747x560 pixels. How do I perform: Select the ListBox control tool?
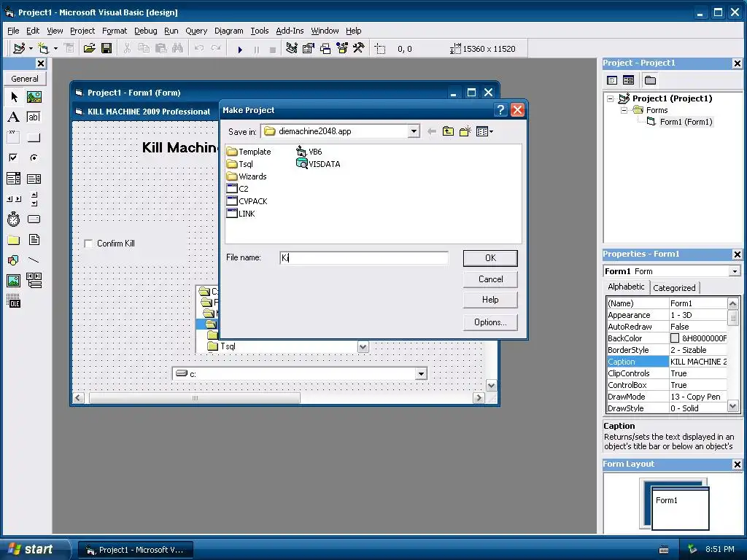(34, 179)
